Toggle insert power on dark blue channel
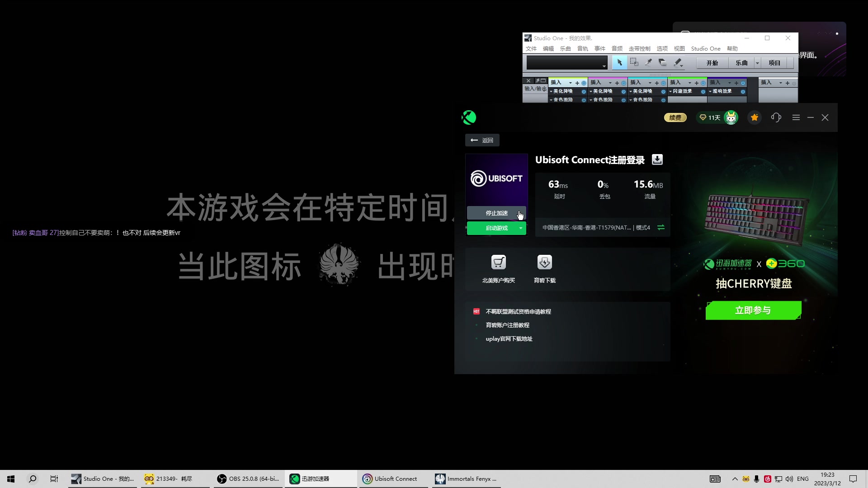868x488 pixels. (x=743, y=83)
